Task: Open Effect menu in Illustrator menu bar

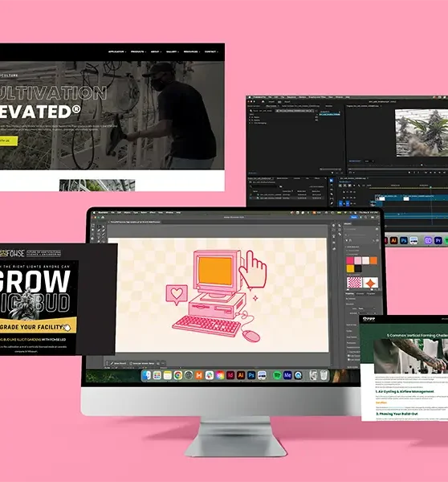Action: [x=153, y=213]
